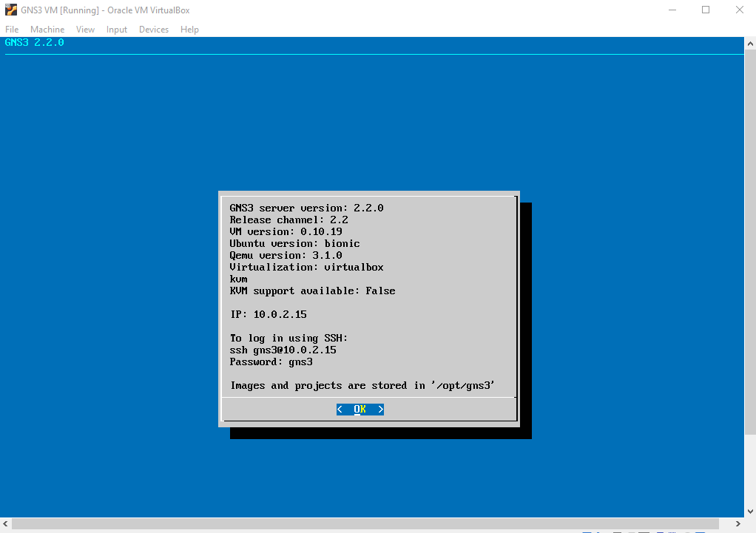
Task: Click the horizontal scrollbar's right arrow
Action: point(738,523)
